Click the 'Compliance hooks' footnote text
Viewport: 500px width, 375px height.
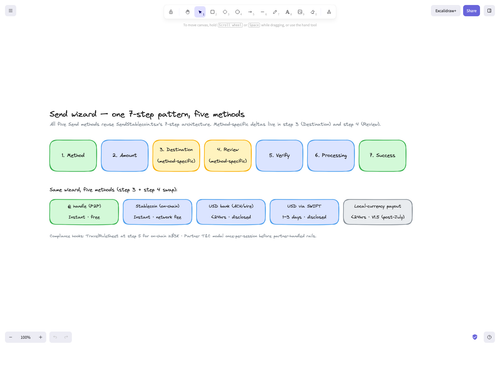[183, 236]
